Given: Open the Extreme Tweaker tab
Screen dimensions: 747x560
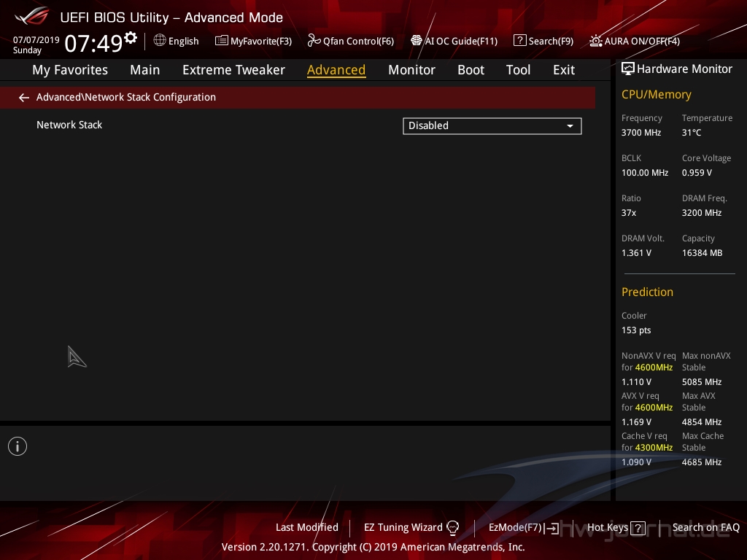Looking at the screenshot, I should click(x=233, y=70).
